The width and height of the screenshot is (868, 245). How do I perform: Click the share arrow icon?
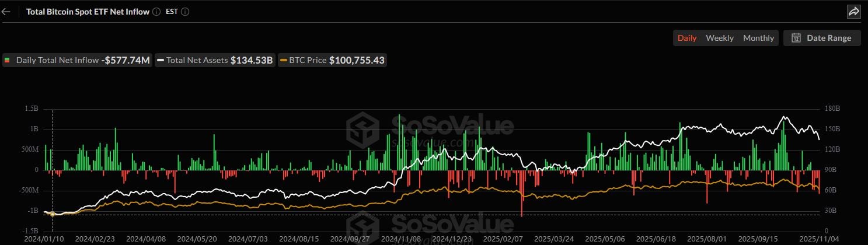[x=853, y=11]
